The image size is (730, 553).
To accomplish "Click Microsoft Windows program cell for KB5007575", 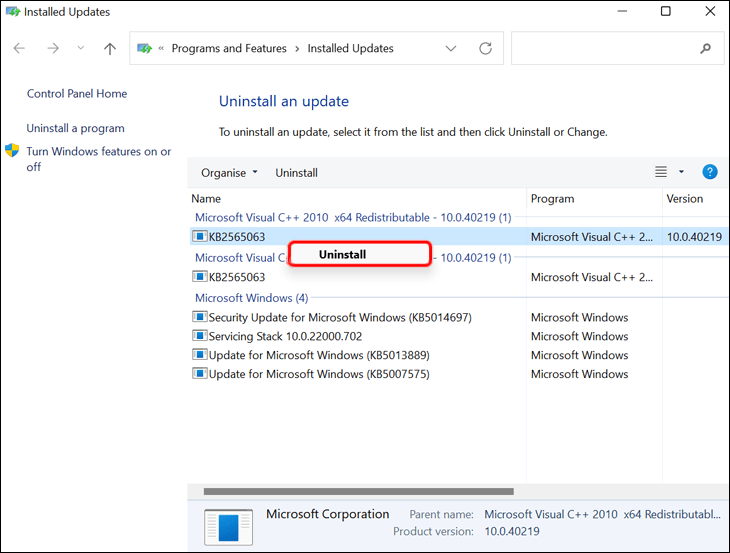I will click(x=579, y=374).
